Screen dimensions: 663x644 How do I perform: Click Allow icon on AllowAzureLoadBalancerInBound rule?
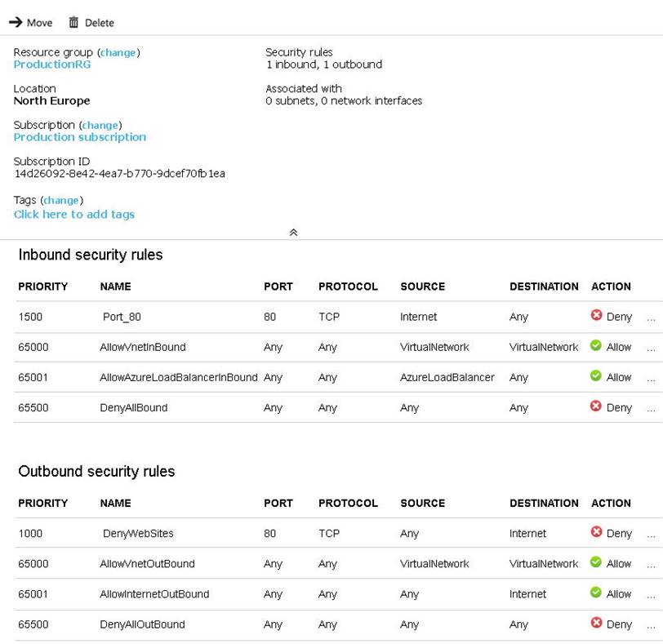point(596,376)
